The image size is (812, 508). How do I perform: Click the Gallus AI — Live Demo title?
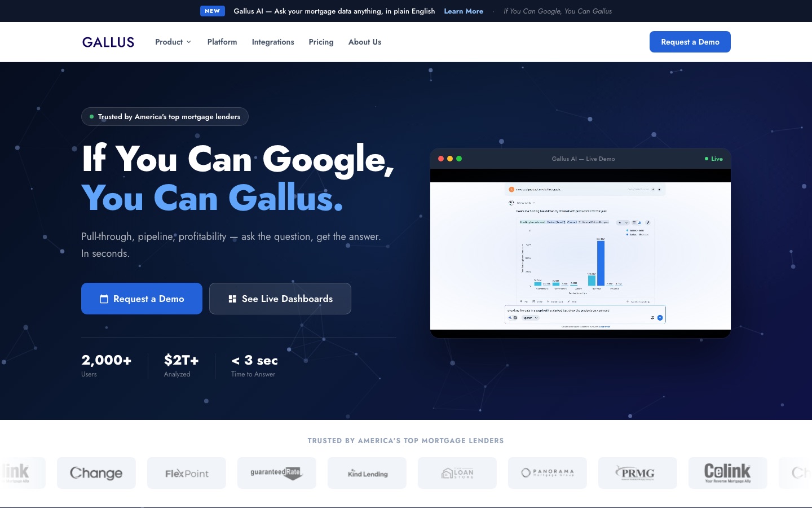pyautogui.click(x=583, y=159)
